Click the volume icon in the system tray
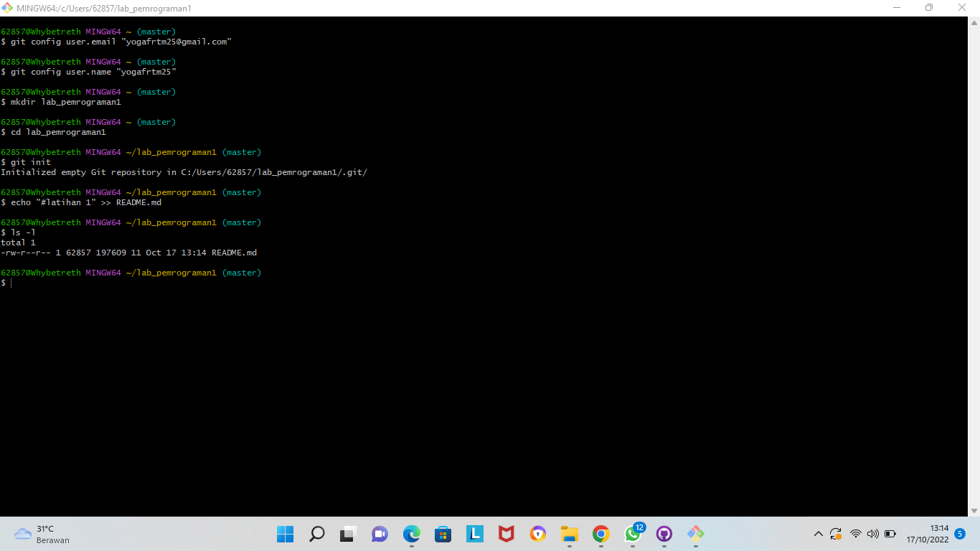Image resolution: width=980 pixels, height=551 pixels. point(873,534)
